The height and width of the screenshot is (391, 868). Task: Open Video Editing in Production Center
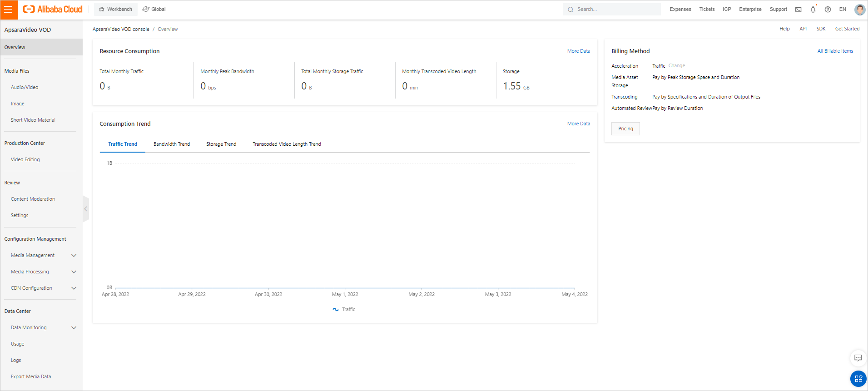[x=25, y=159]
